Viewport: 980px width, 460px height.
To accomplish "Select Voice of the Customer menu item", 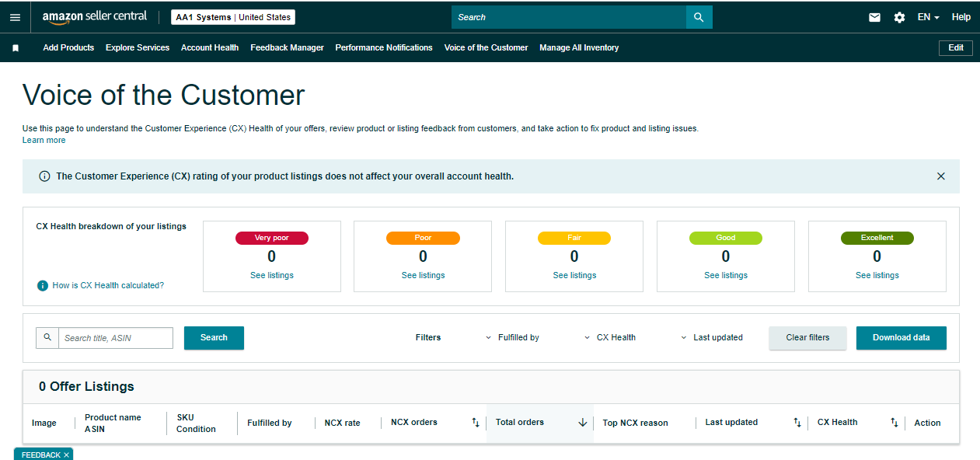I will pos(486,48).
